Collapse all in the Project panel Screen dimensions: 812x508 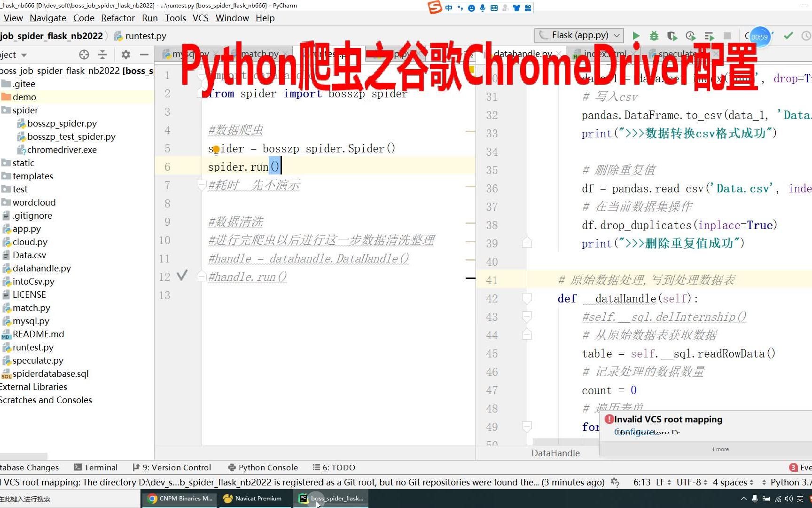click(x=102, y=55)
